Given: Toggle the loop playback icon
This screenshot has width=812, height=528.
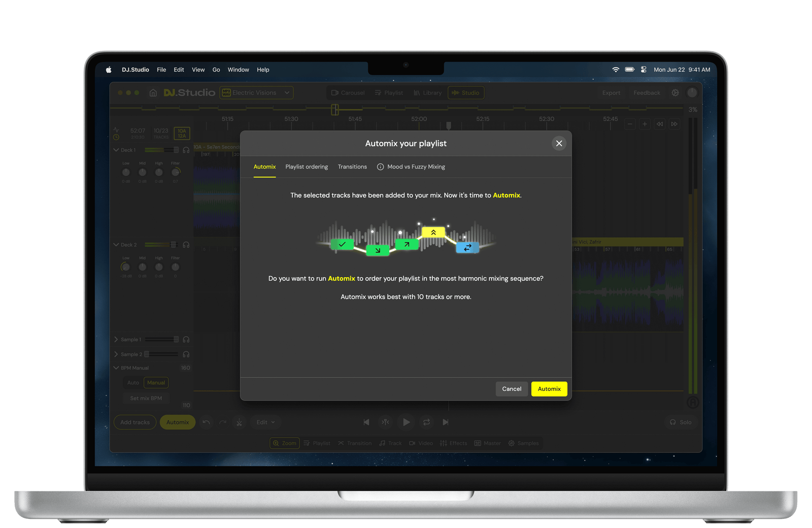Looking at the screenshot, I should (427, 422).
